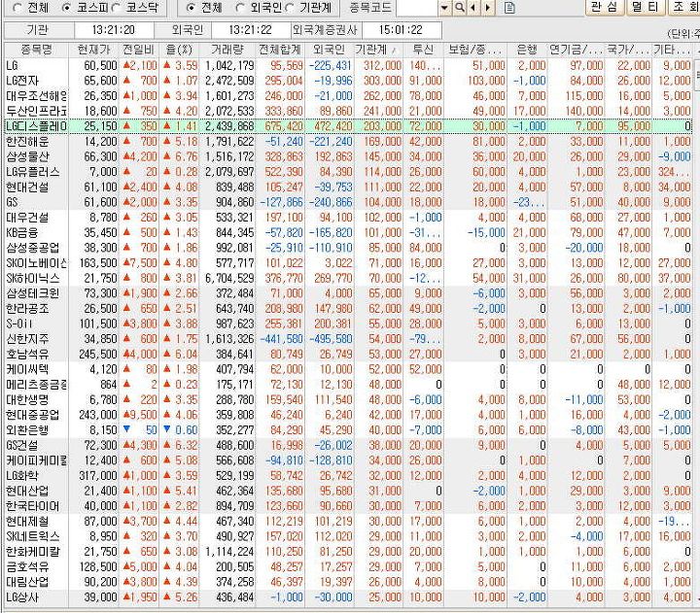Click the 멀티 button
This screenshot has height=613, width=700.
[646, 7]
